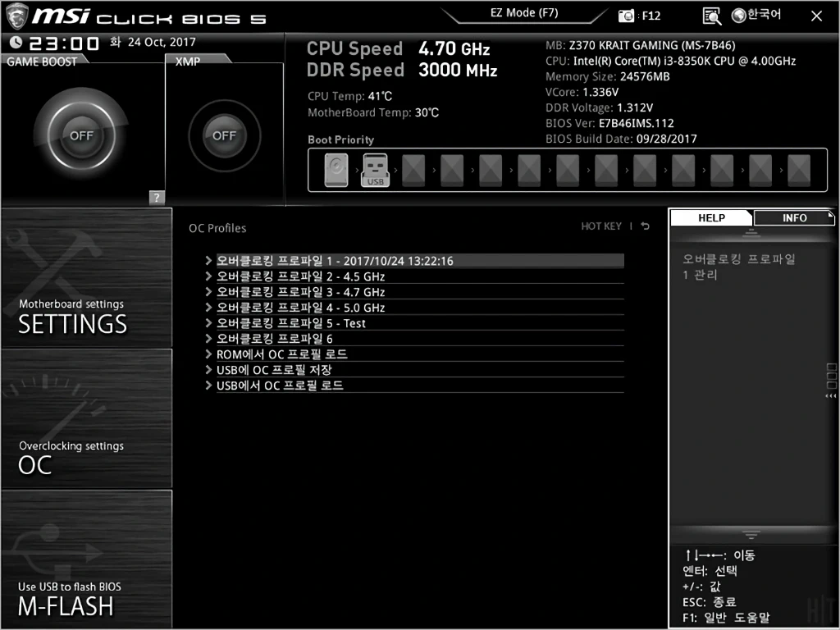This screenshot has width=840, height=630.
Task: Open 오버클로킹 프로파일 1 dated 2017/10/24
Action: tap(420, 261)
